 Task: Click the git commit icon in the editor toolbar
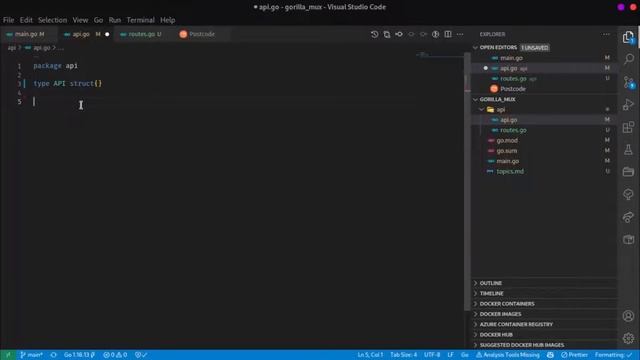(399, 34)
